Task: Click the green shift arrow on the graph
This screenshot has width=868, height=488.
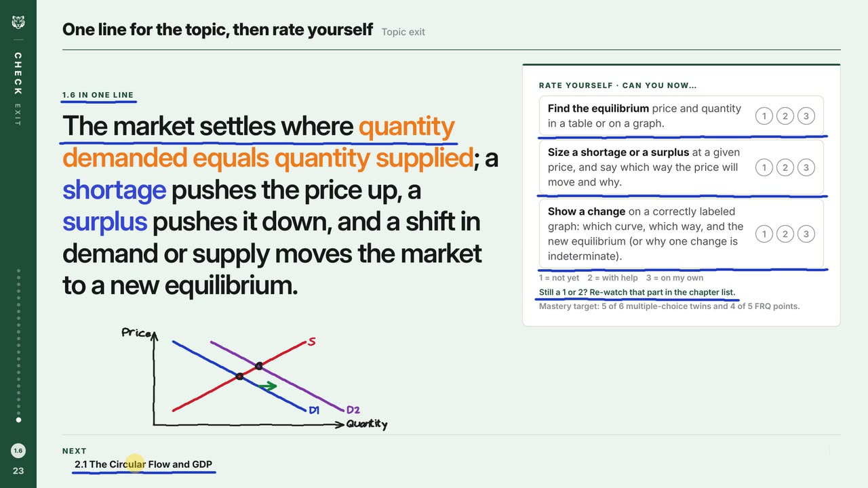Action: [267, 386]
